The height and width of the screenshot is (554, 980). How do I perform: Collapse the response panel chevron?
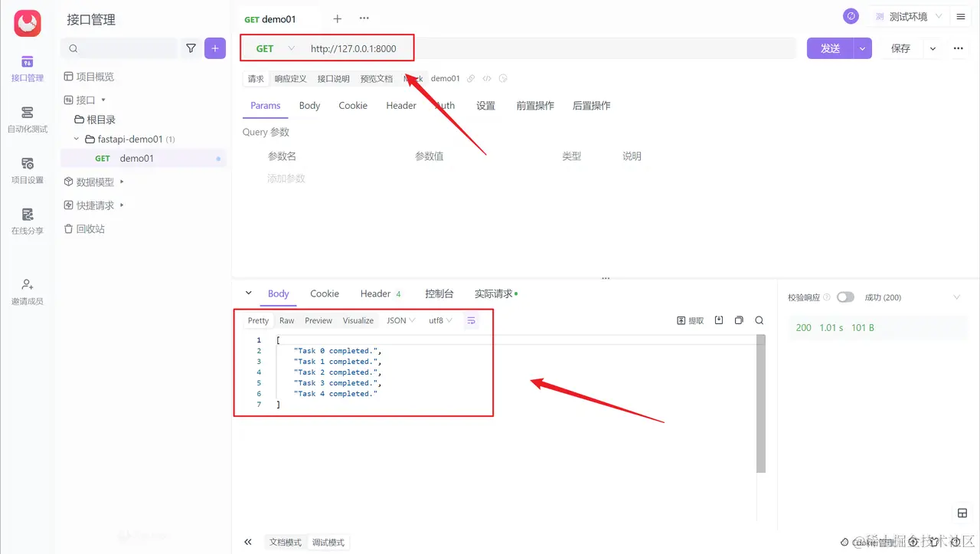pyautogui.click(x=248, y=293)
